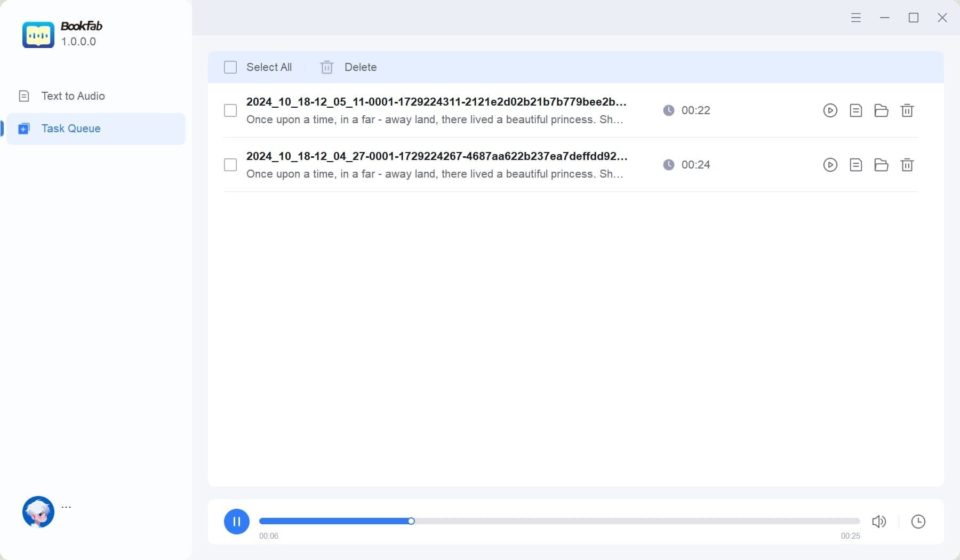Open the Text to Audio page
The image size is (960, 560).
tap(96, 96)
